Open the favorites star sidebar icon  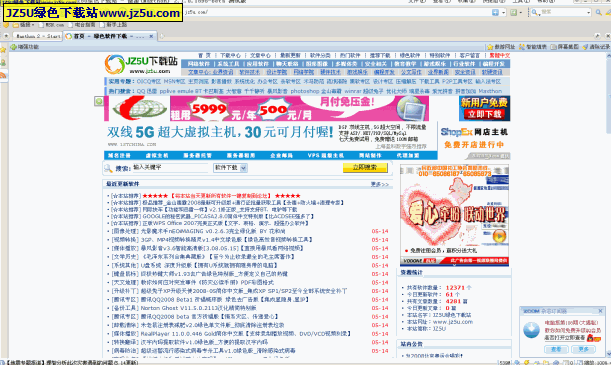pyautogui.click(x=3, y=50)
